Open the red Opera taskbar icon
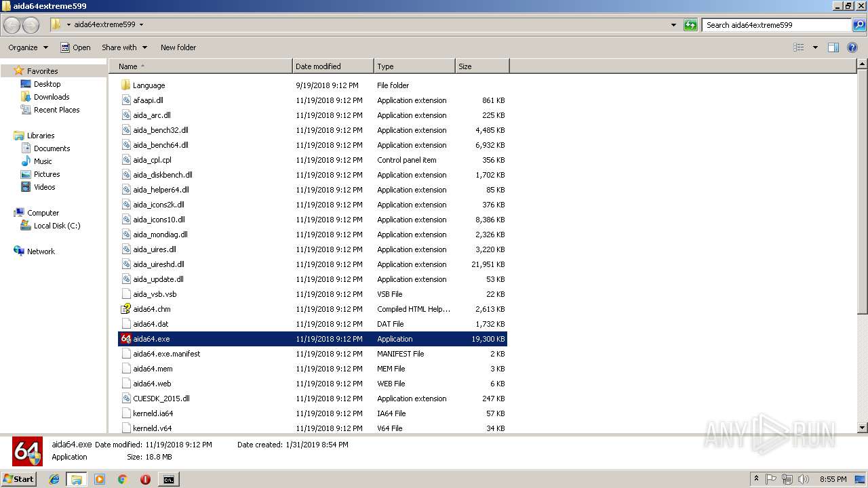 [x=145, y=479]
